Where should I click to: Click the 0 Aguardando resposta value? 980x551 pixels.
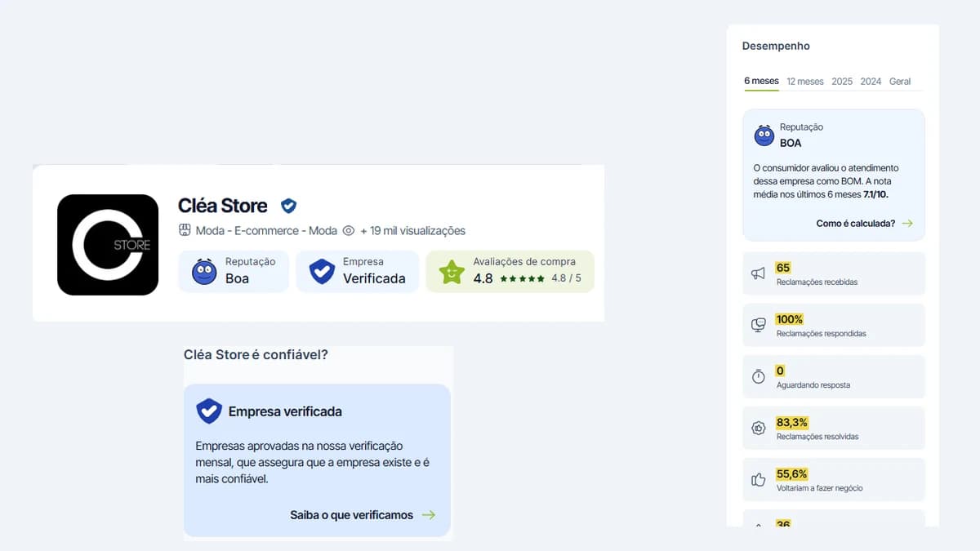780,371
